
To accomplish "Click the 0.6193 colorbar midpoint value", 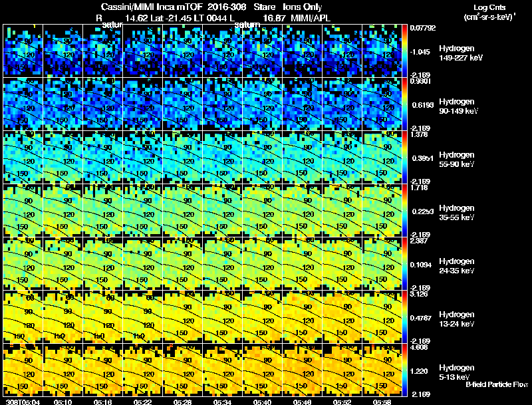I will pyautogui.click(x=423, y=105).
